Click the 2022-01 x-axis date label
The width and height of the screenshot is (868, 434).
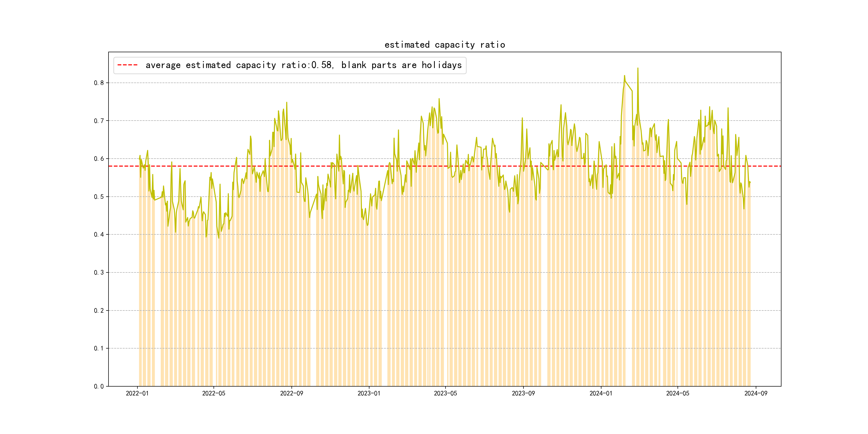click(137, 393)
